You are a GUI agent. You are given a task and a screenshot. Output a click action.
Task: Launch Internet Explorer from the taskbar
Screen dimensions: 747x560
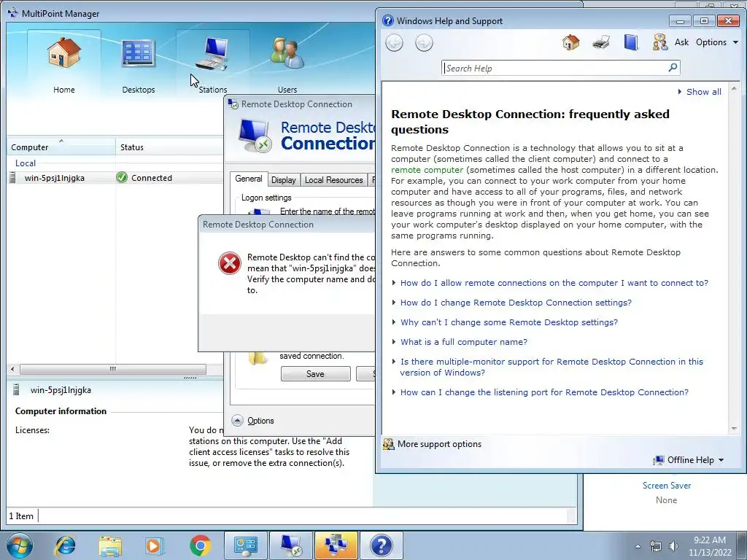pyautogui.click(x=65, y=545)
